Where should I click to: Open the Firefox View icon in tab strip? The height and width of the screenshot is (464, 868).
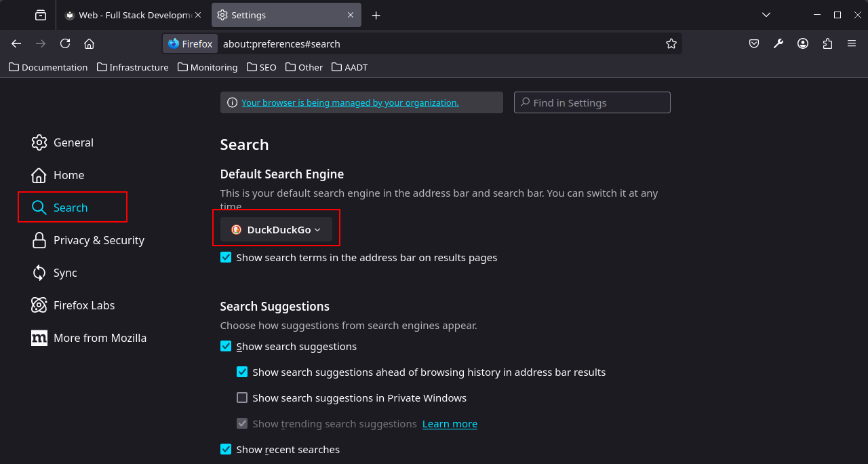41,15
